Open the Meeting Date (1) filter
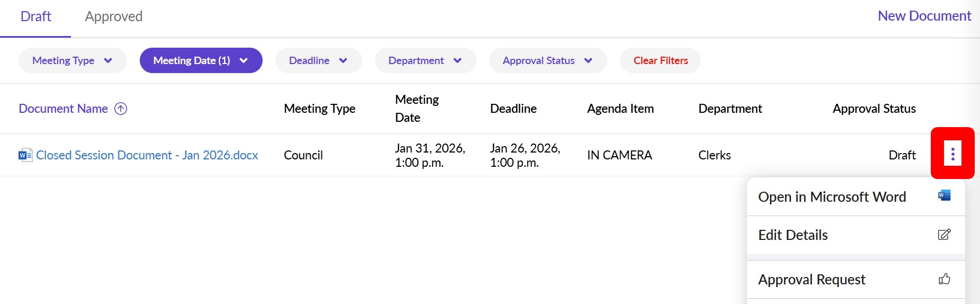The width and height of the screenshot is (980, 304). click(201, 60)
